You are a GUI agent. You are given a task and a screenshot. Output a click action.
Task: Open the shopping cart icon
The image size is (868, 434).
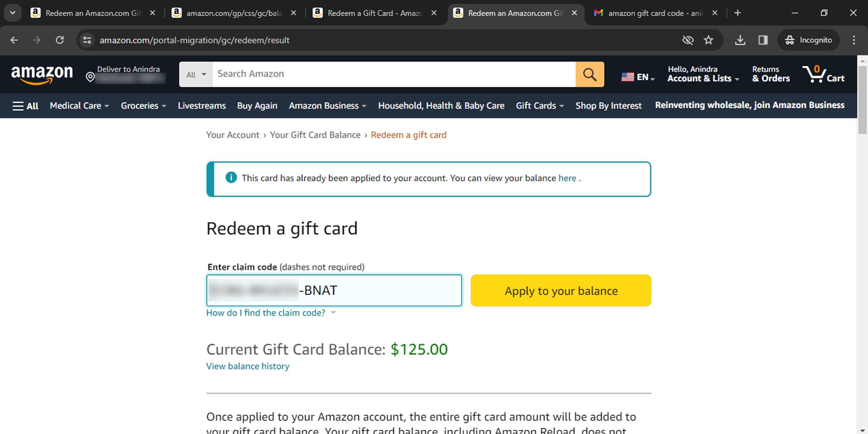tap(823, 75)
